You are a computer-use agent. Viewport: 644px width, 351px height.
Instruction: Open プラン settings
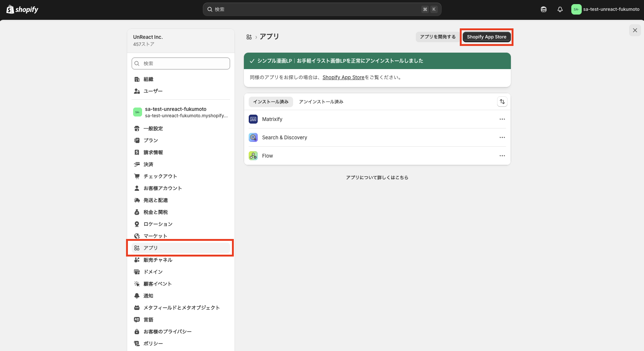point(181,140)
